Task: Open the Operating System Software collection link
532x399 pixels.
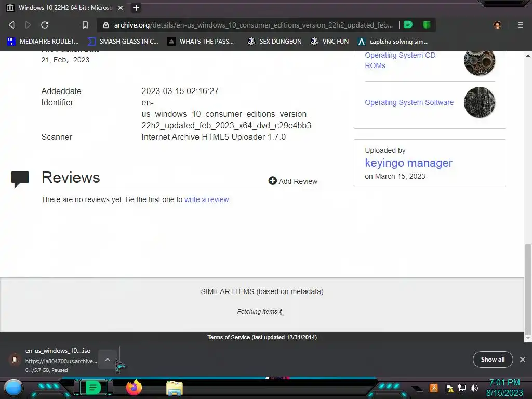Action: pos(409,102)
